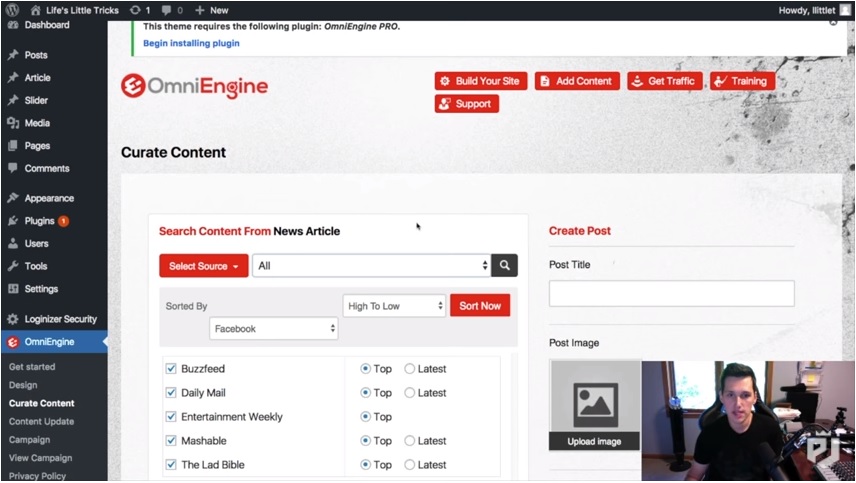Click the Appearance paintbrush icon
Screen dimensions: 856x483
(x=13, y=198)
